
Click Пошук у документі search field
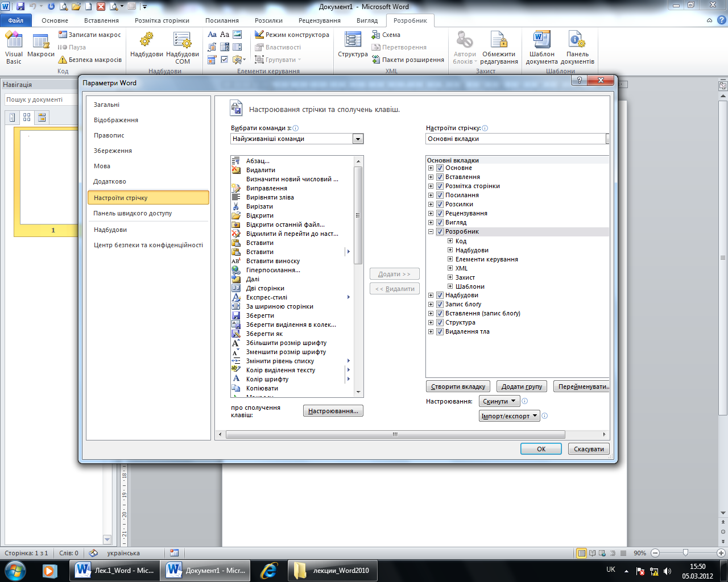pos(41,99)
